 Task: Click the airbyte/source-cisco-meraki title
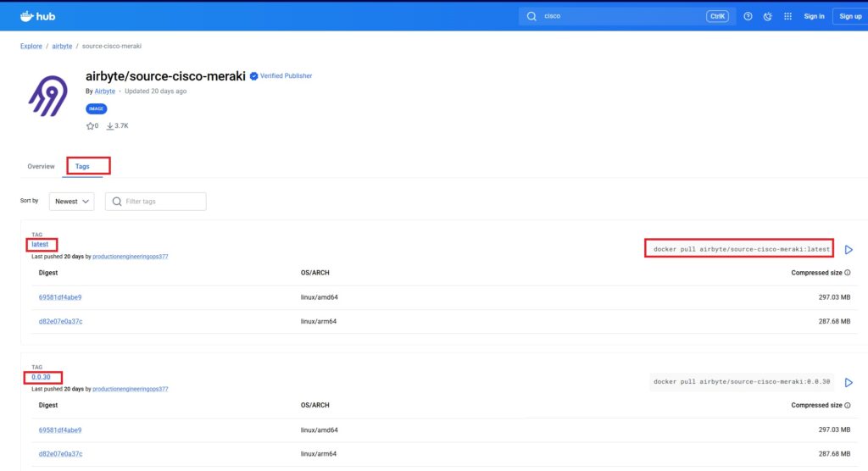click(x=165, y=76)
